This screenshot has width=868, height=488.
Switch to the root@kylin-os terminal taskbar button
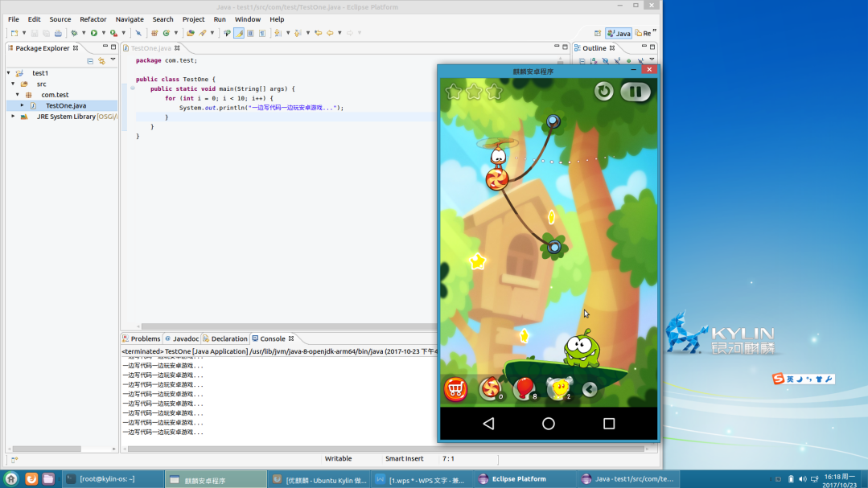113,479
